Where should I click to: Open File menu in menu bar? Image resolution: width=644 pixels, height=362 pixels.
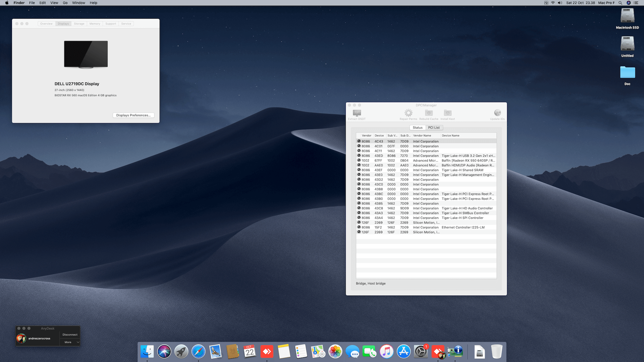pos(32,3)
